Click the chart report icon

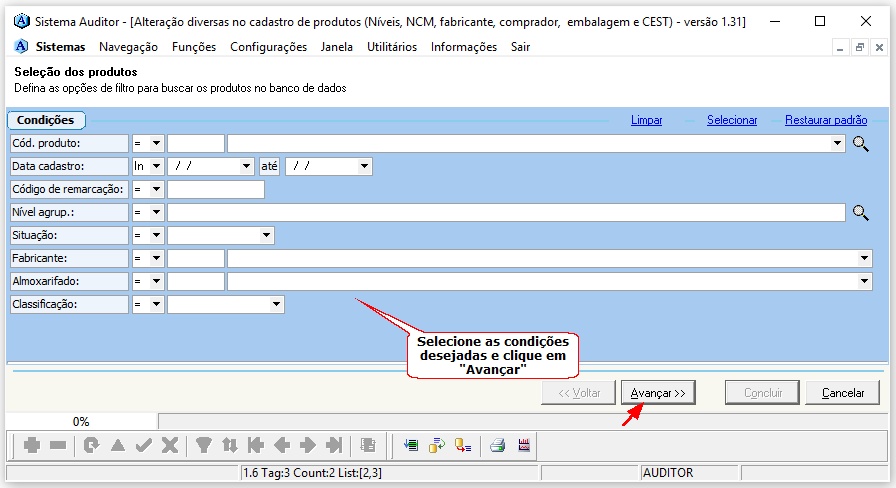(x=524, y=445)
